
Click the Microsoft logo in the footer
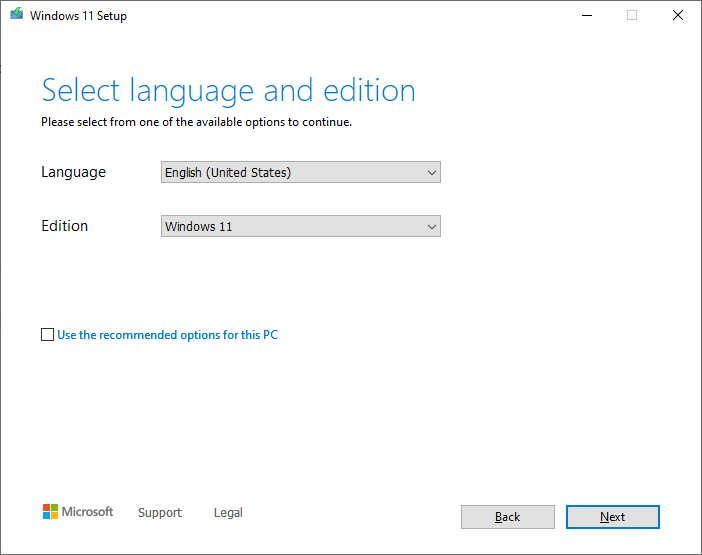click(78, 512)
